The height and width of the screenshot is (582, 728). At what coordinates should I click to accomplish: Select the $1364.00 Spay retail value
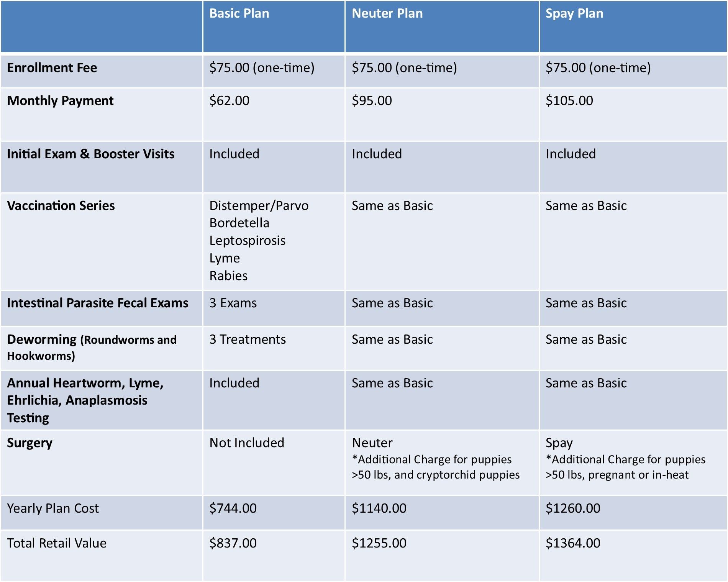573,543
